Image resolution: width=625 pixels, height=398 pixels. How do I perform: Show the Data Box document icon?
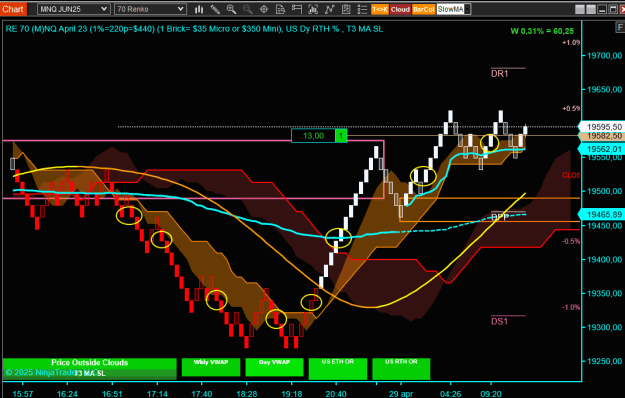280,9
